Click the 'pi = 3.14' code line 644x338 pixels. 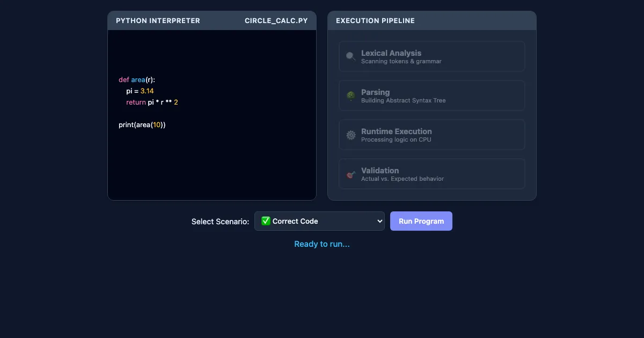pyautogui.click(x=140, y=91)
